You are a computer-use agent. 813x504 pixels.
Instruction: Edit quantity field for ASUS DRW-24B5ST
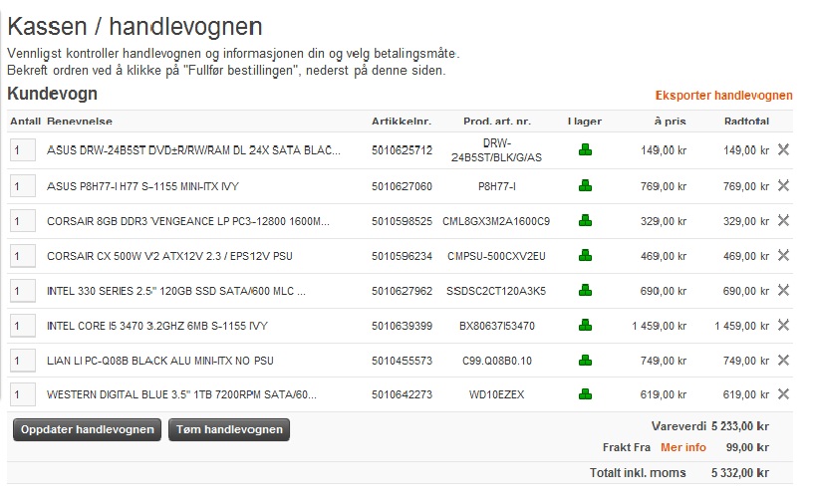point(23,149)
